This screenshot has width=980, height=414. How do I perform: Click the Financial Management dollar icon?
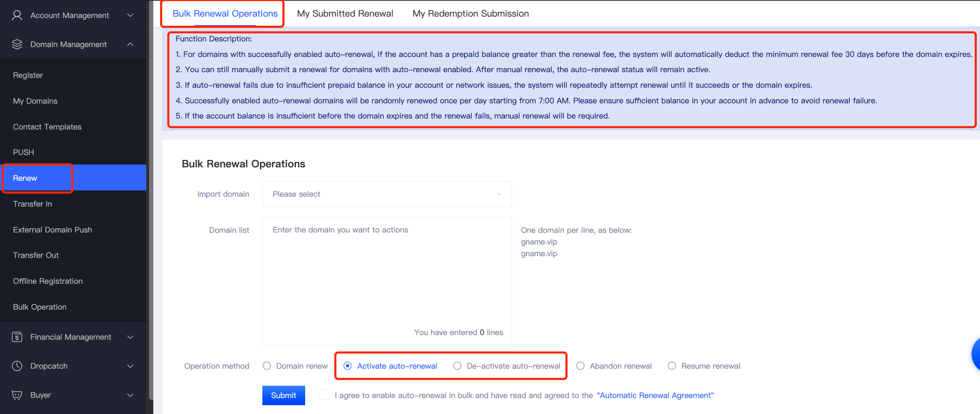click(x=17, y=337)
